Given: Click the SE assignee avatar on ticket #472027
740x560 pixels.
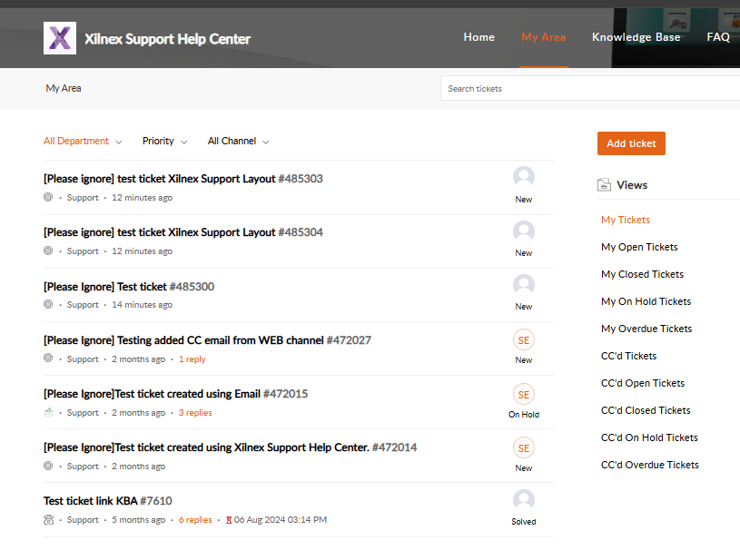Looking at the screenshot, I should (523, 340).
